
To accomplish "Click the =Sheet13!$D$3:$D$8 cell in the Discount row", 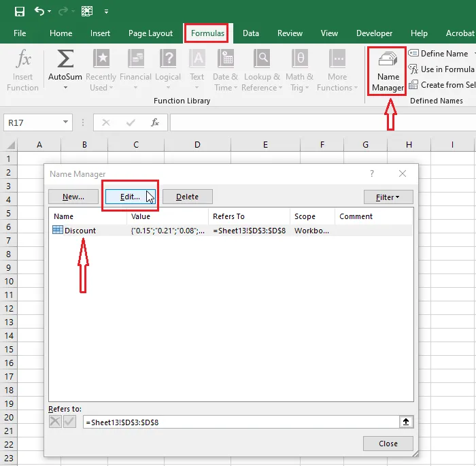I will tap(250, 231).
